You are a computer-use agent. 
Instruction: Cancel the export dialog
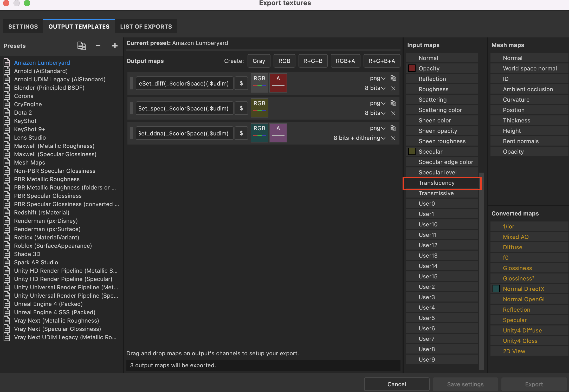[396, 384]
